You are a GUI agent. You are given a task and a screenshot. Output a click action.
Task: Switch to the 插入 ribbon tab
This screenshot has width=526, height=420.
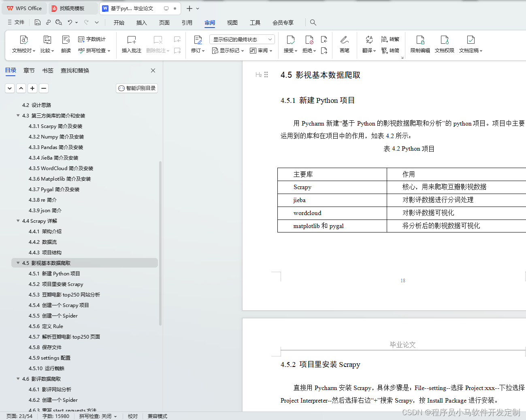coord(141,23)
